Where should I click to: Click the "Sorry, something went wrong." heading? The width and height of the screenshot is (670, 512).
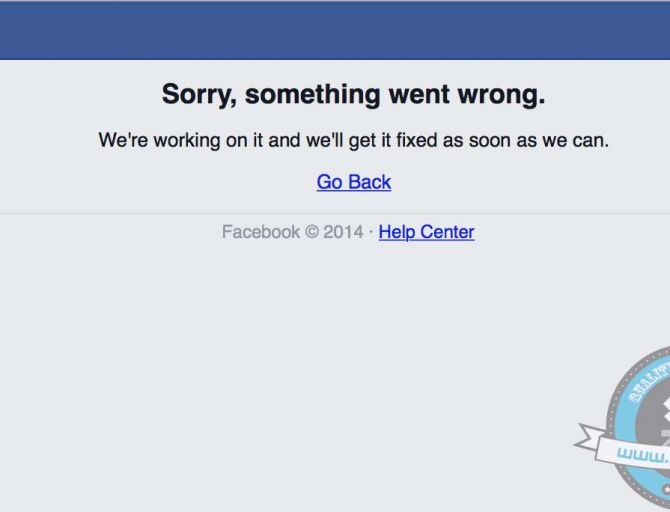(x=353, y=94)
